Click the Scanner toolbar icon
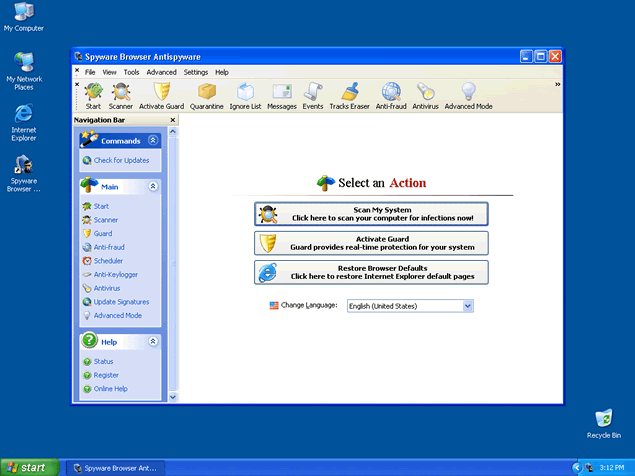This screenshot has width=635, height=476. click(x=121, y=95)
